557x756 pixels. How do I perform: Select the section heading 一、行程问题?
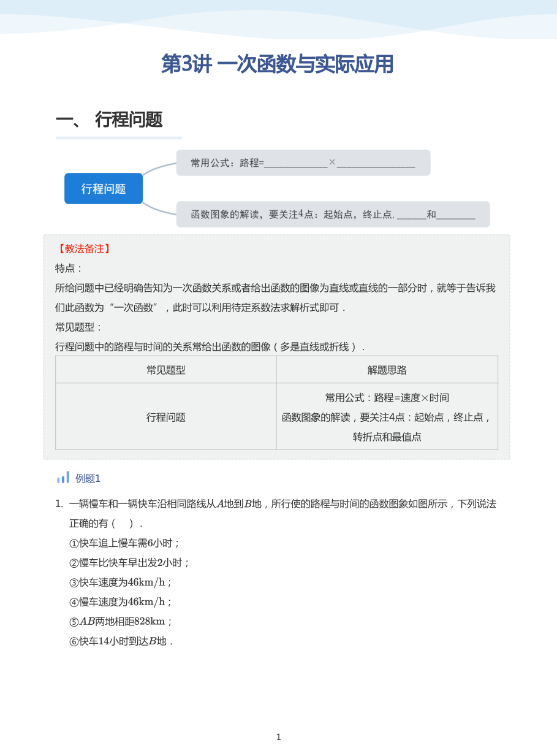(109, 120)
